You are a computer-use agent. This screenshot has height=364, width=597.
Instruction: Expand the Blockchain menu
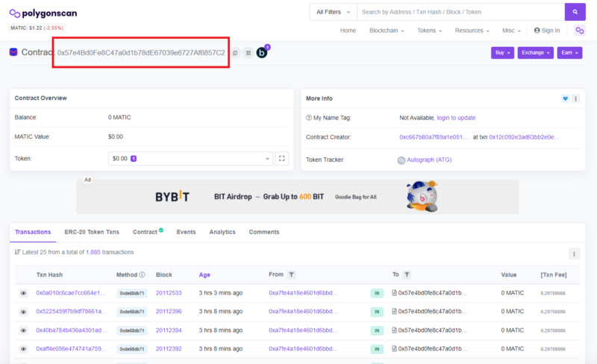click(x=387, y=31)
